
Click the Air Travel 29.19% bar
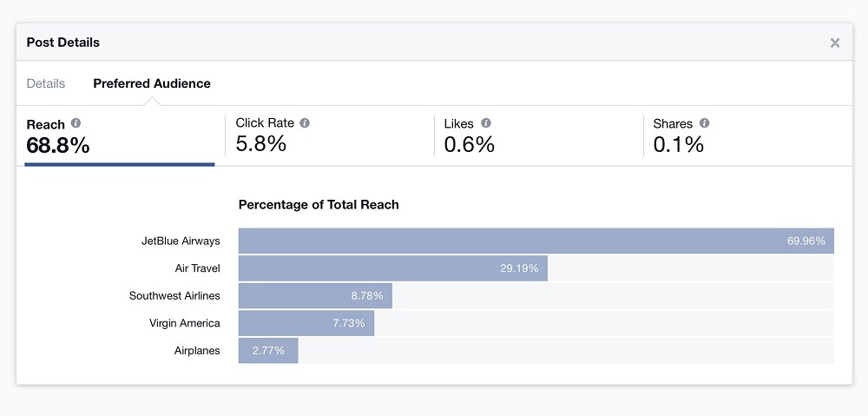pos(392,268)
